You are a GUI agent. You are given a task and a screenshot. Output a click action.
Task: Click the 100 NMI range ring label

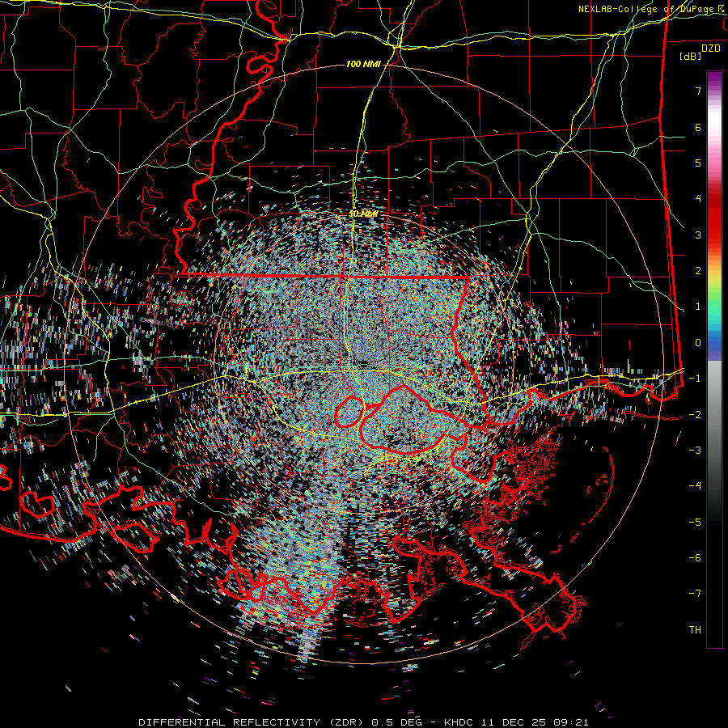[x=363, y=64]
